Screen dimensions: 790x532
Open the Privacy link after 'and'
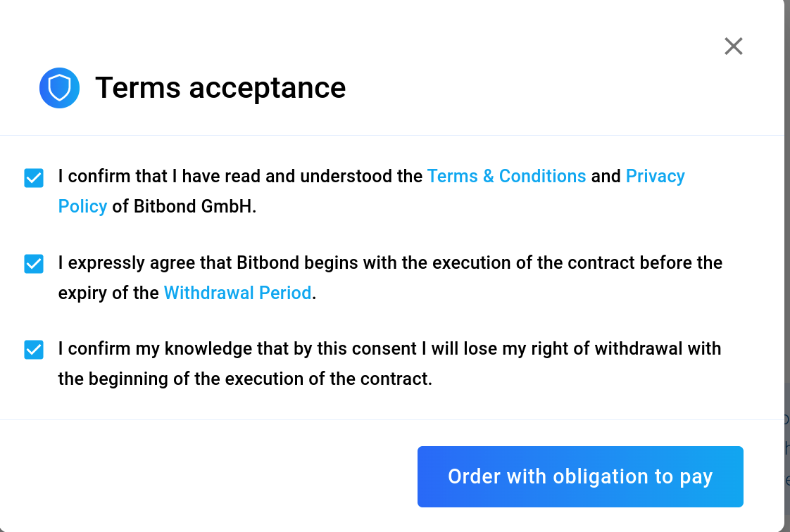[655, 176]
